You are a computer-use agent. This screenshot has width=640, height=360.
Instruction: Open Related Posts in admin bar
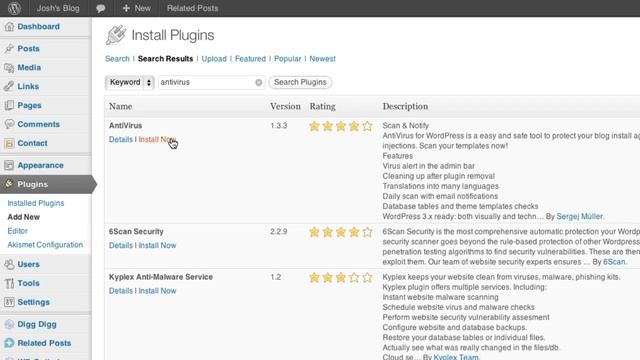192,8
